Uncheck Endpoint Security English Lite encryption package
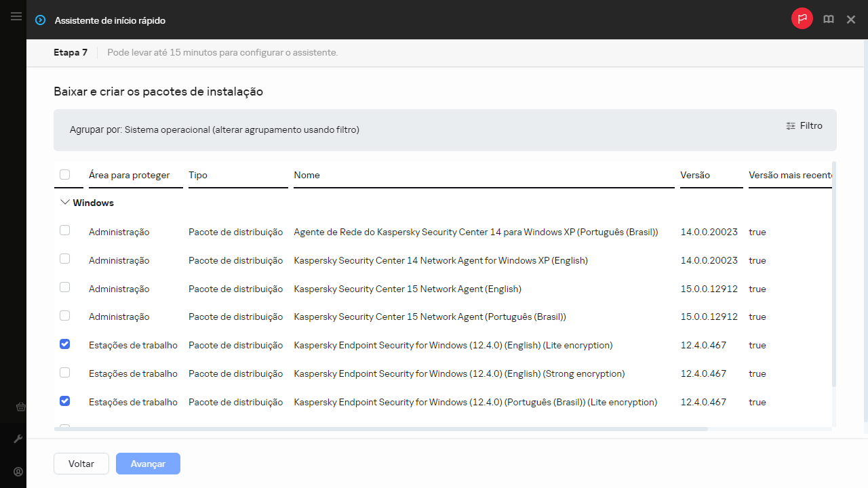 pyautogui.click(x=65, y=344)
